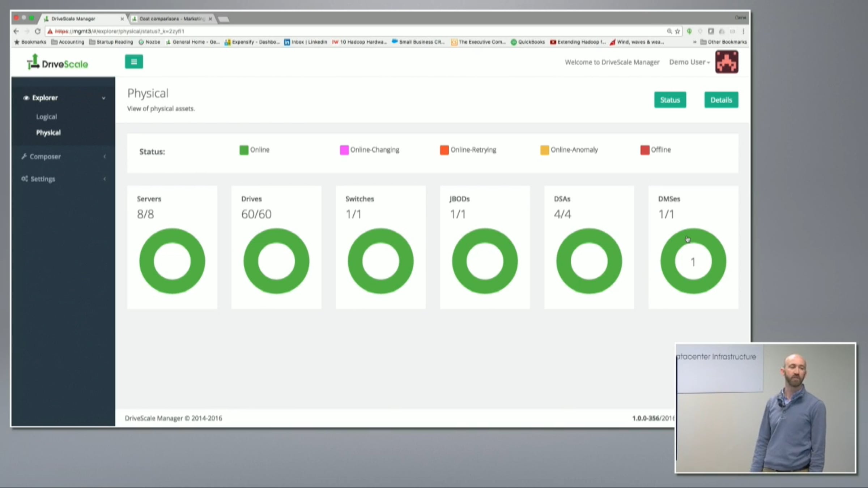Open the Executive Com... bookmark

478,42
